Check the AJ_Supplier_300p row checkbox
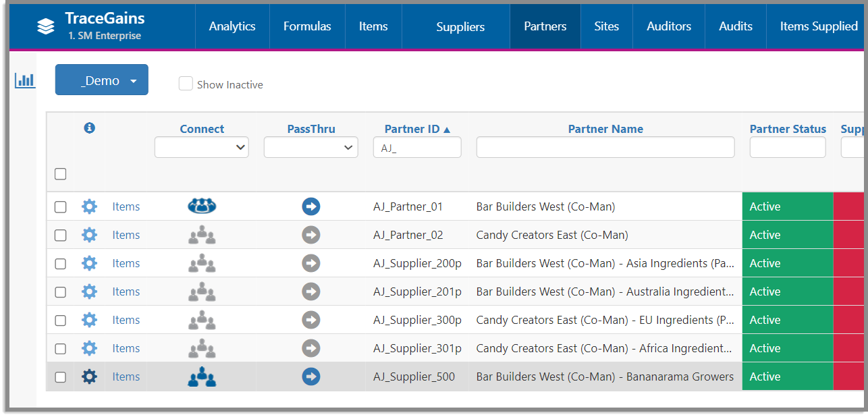 tap(61, 321)
